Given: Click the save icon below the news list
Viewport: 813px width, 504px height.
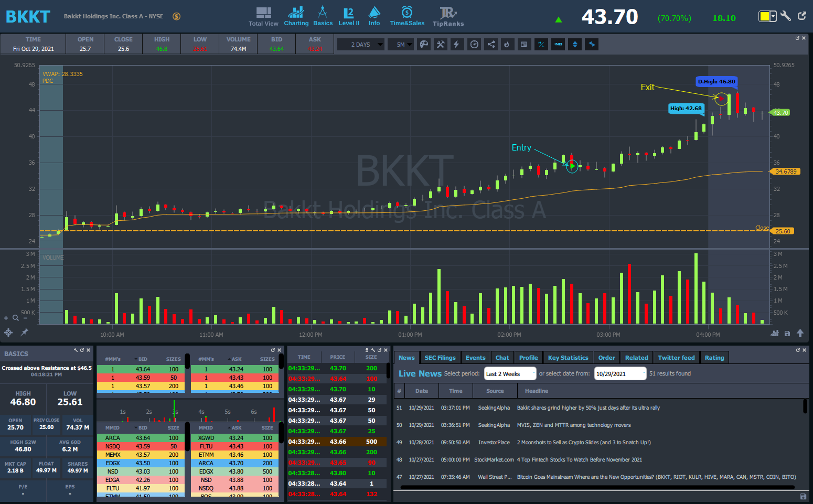Looking at the screenshot, I should 803,496.
